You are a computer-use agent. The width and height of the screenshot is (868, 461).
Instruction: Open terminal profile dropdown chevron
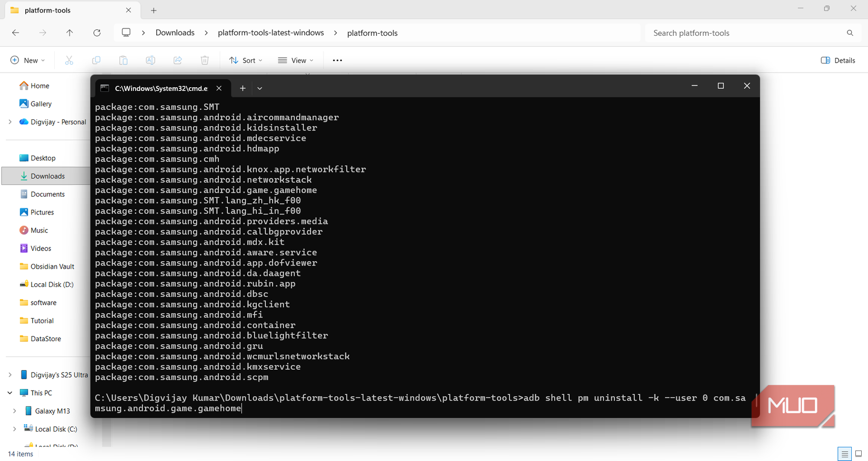pos(260,88)
